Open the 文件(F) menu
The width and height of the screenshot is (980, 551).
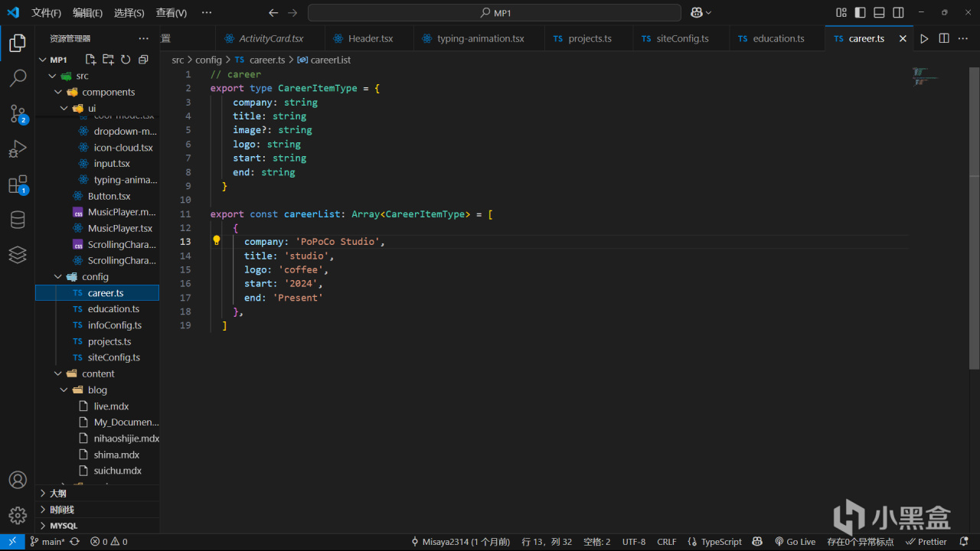46,12
